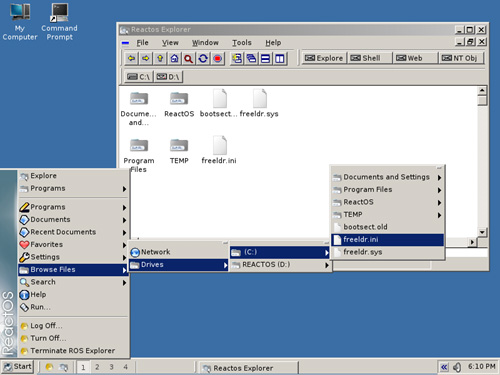
Task: Click the Start button
Action: click(x=17, y=367)
